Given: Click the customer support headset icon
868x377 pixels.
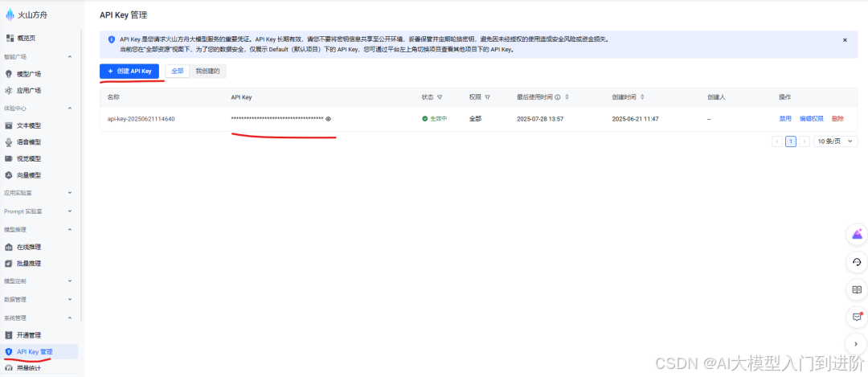Looking at the screenshot, I should [x=857, y=262].
